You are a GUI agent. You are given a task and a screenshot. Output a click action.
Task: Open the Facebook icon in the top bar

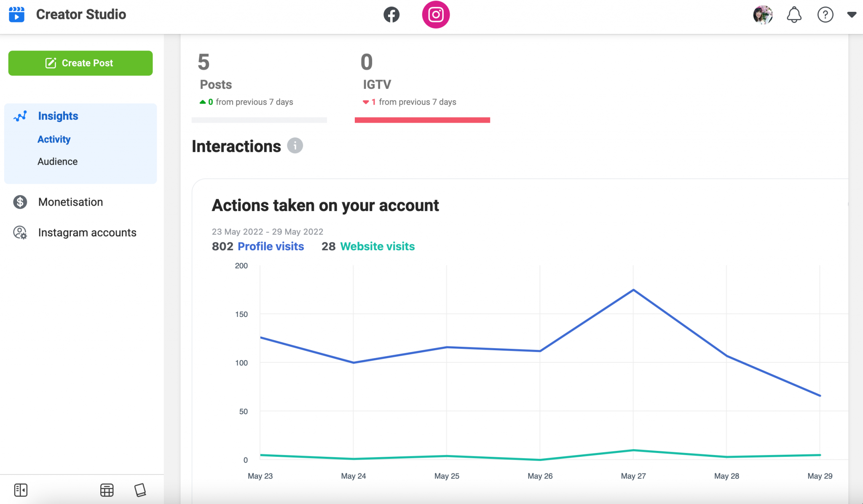(x=391, y=14)
